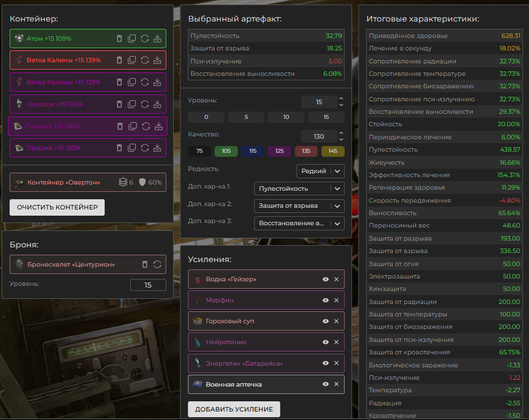
Task: Click the Качество input field showing 130
Action: click(319, 136)
